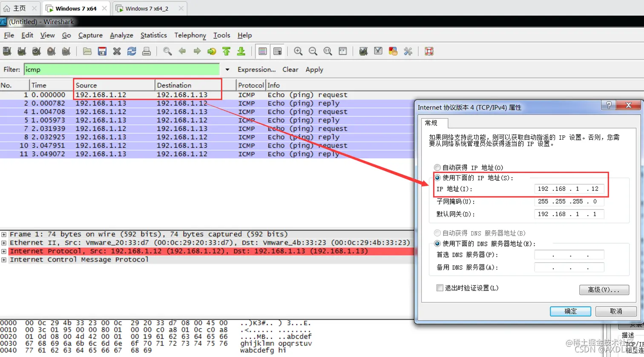Screen dimensions: 644x357
Task: Enable 退出时验证设置 checkbox
Action: pos(440,288)
